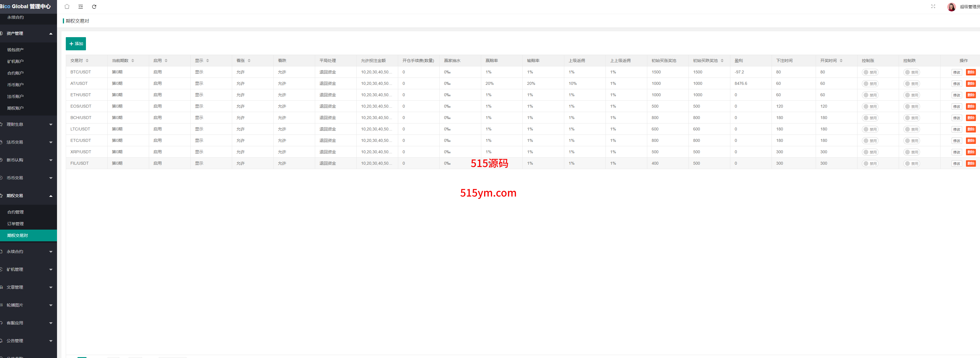The image size is (980, 358).
Task: Click the EOS/USDT trading pair cell
Action: tap(81, 106)
